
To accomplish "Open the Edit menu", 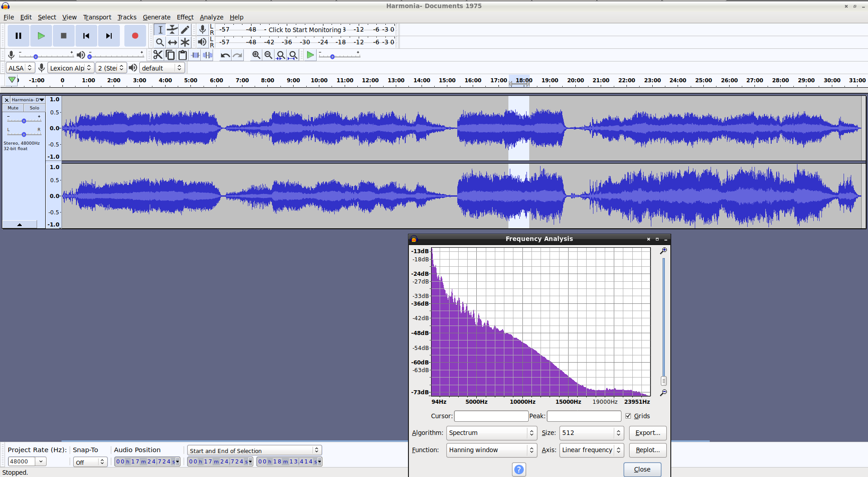I will 26,17.
